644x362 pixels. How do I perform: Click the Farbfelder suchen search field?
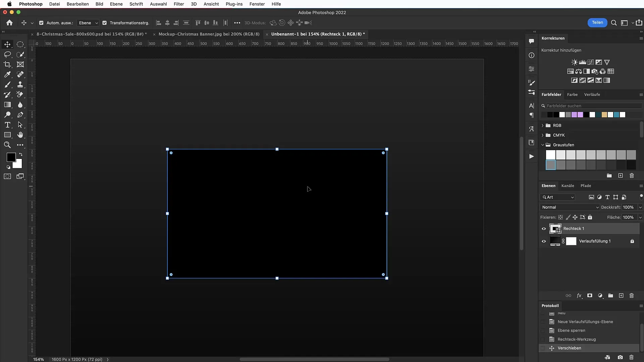[593, 106]
